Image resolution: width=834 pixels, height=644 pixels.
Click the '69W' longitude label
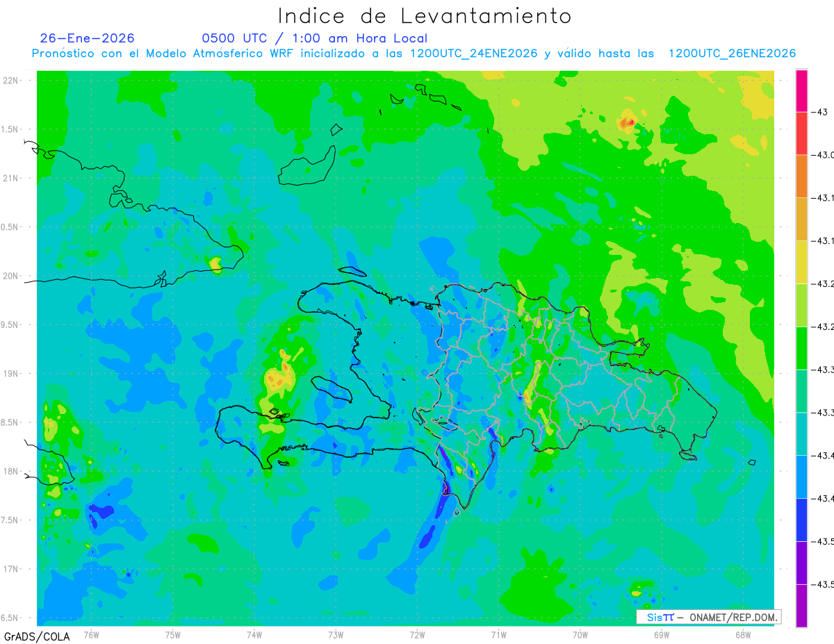(x=662, y=634)
